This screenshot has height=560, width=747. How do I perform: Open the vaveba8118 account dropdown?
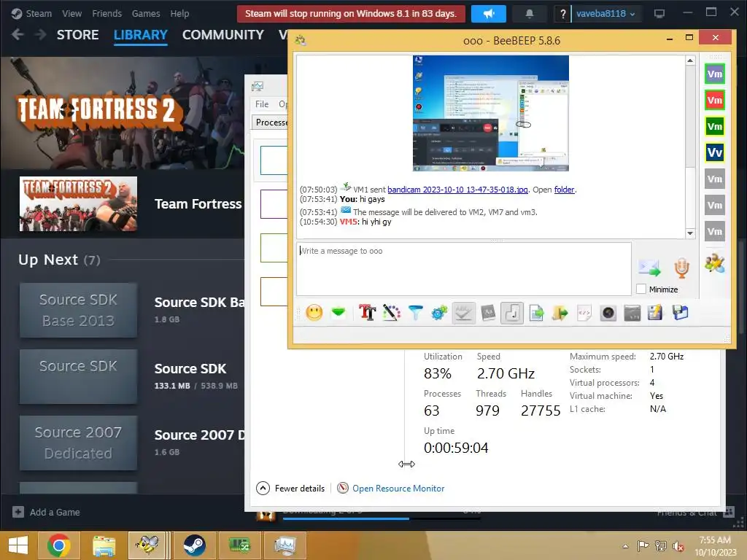605,14
